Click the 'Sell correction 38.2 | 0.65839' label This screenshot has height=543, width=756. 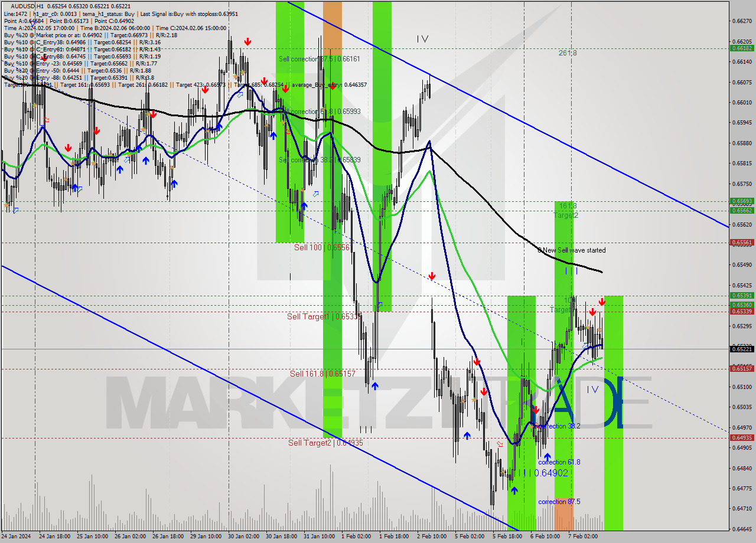(320, 160)
